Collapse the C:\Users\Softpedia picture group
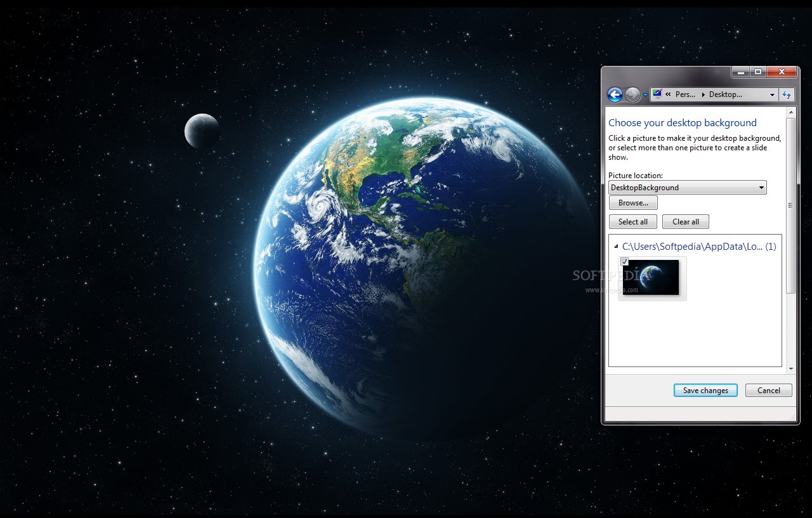The image size is (812, 518). [x=616, y=247]
